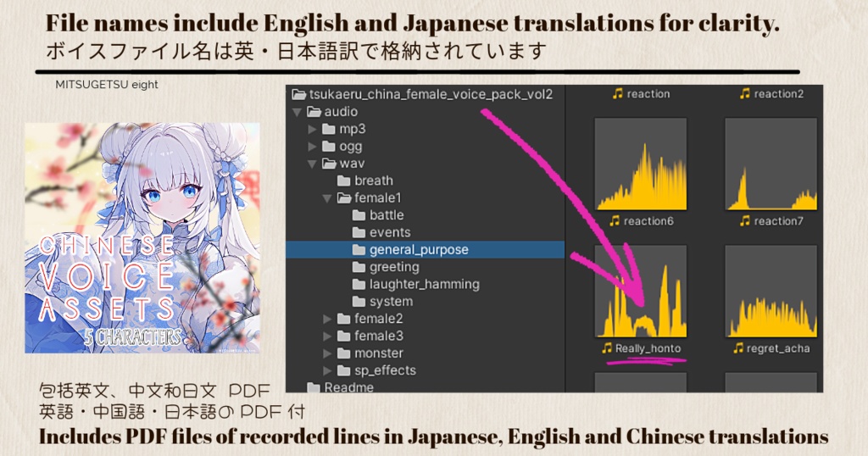
Task: Select the reaction6 waveform thumbnail
Action: (x=641, y=164)
